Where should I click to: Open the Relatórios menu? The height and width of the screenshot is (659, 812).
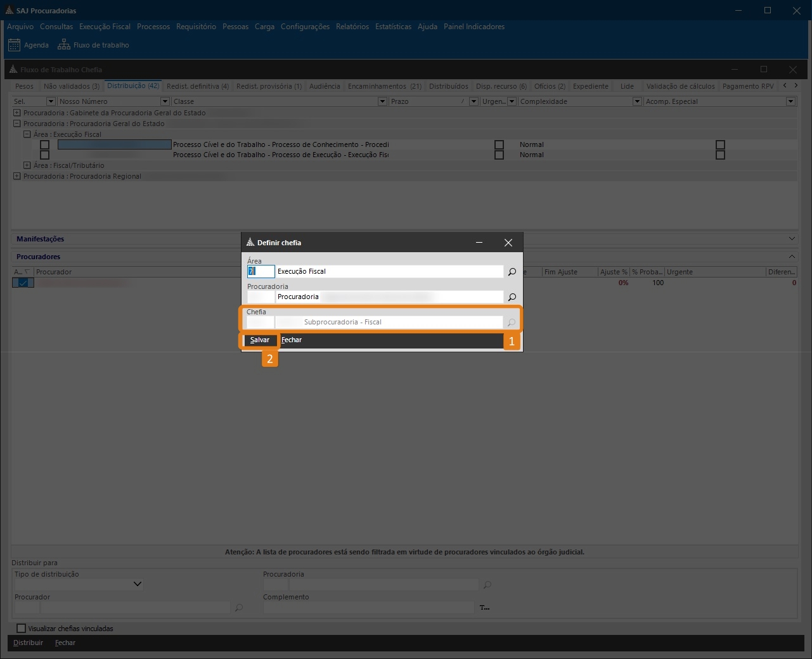(352, 27)
